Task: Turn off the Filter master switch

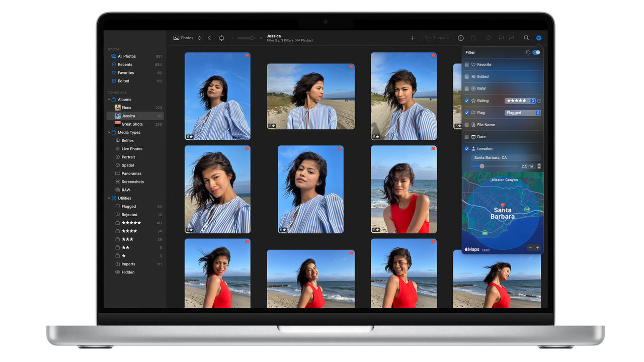Action: tap(536, 52)
